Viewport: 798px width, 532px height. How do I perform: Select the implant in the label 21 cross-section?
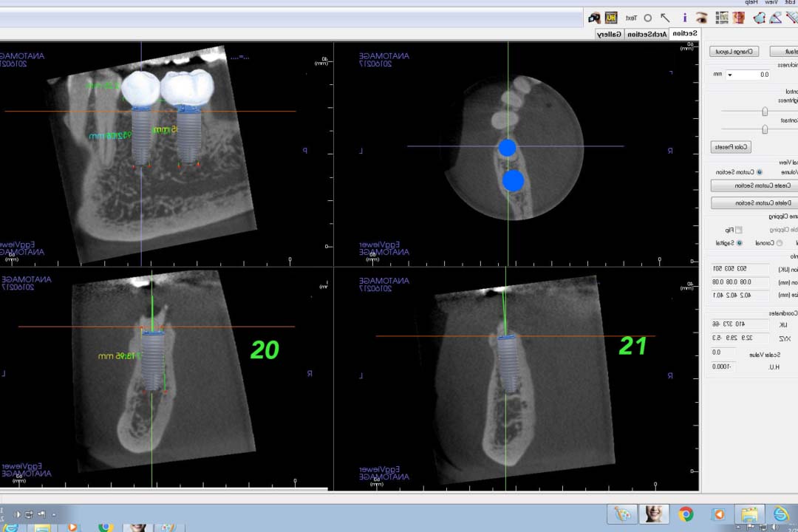507,364
